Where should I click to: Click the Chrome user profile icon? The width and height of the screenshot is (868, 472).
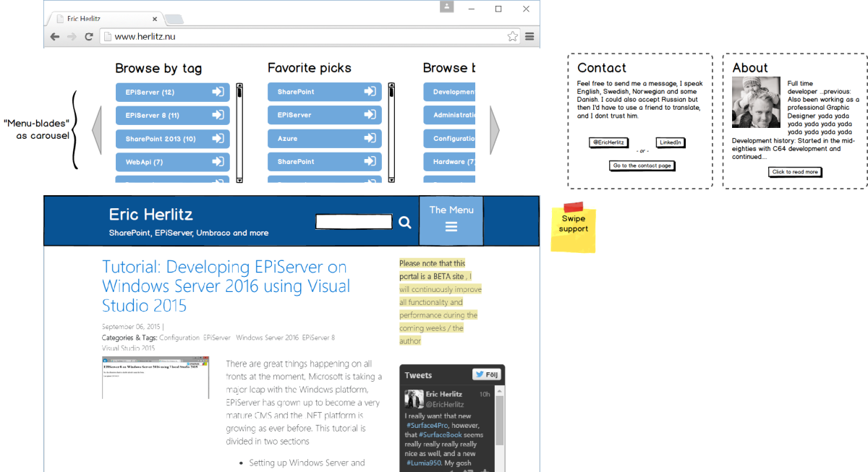pyautogui.click(x=447, y=7)
